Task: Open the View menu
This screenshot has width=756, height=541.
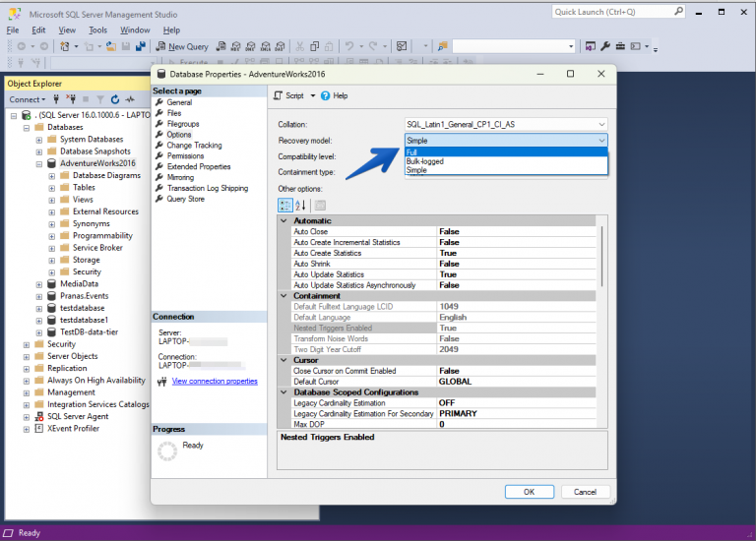Action: pyautogui.click(x=67, y=30)
